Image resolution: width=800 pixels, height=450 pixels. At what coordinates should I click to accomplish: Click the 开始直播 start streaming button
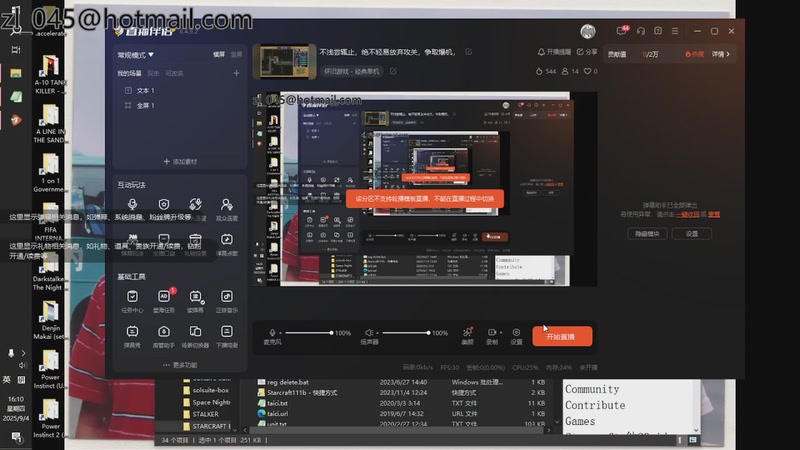pos(562,336)
